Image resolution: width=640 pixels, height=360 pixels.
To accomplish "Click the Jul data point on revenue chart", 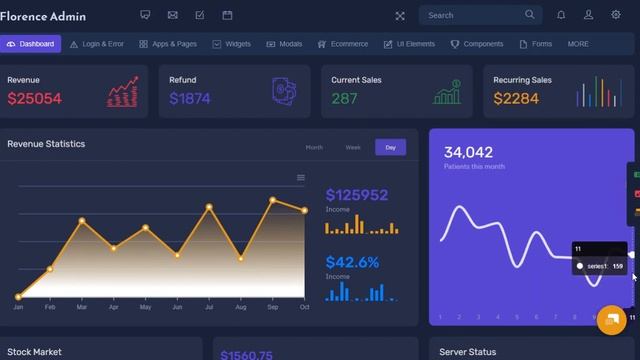I will coord(209,207).
